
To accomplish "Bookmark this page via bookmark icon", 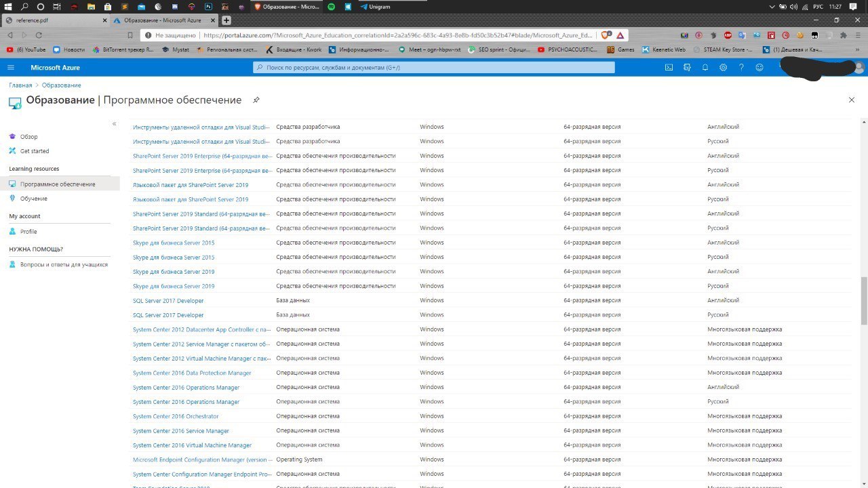I will [130, 35].
